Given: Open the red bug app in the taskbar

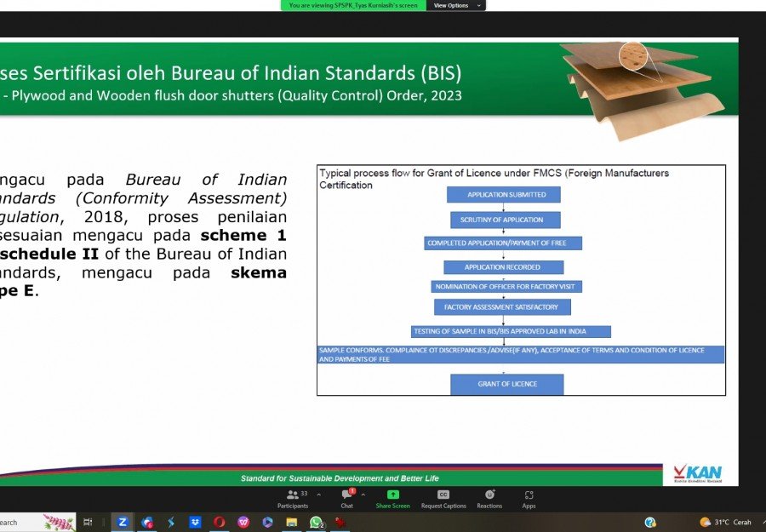Looking at the screenshot, I should coord(340,523).
